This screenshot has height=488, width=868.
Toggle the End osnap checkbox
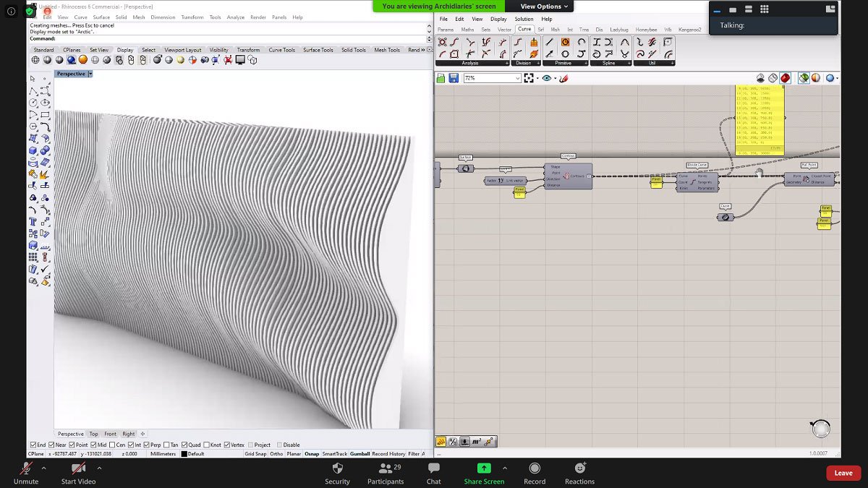33,445
